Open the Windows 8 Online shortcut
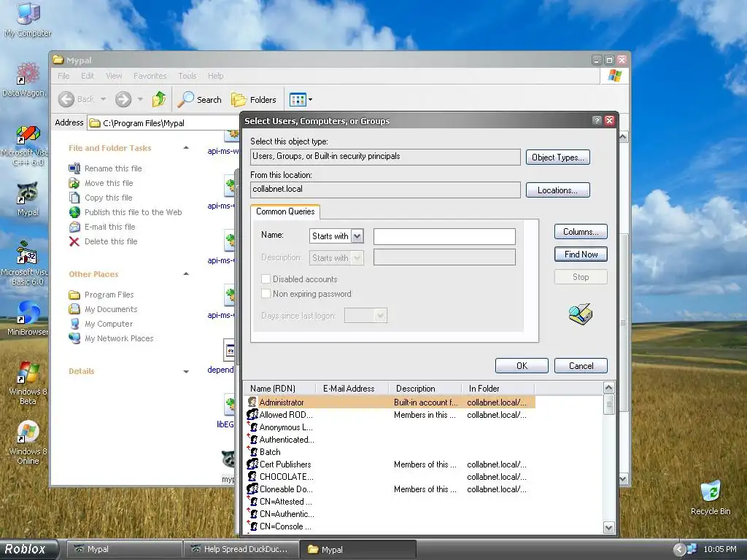 click(28, 443)
